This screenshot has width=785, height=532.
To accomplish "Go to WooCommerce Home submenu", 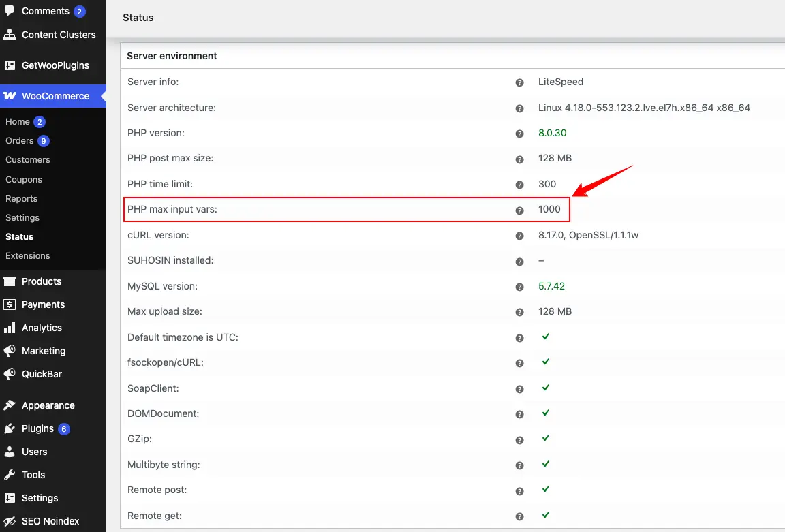I will click(x=18, y=122).
